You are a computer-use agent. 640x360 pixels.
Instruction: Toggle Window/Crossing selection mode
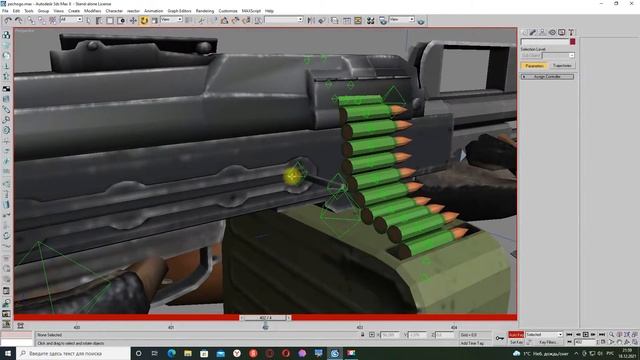click(x=121, y=20)
